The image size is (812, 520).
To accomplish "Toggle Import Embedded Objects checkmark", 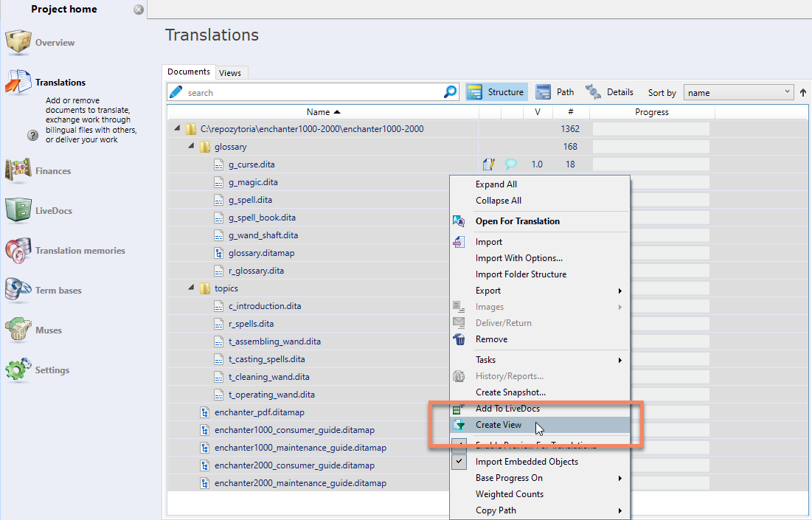I will (x=459, y=462).
